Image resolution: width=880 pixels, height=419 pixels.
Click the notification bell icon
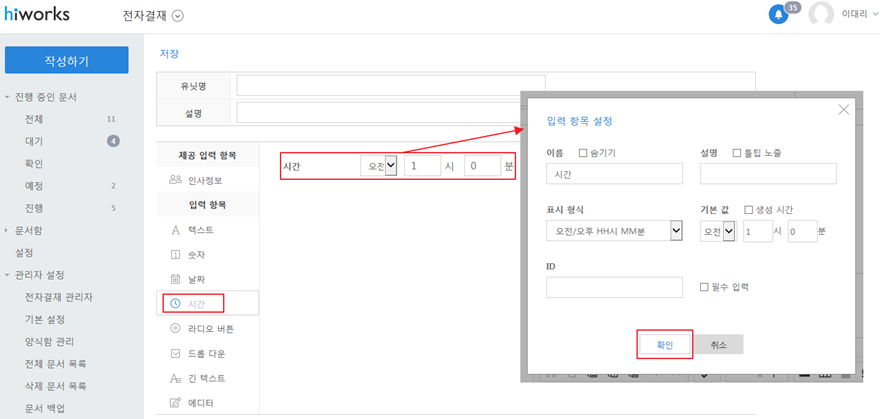point(778,14)
